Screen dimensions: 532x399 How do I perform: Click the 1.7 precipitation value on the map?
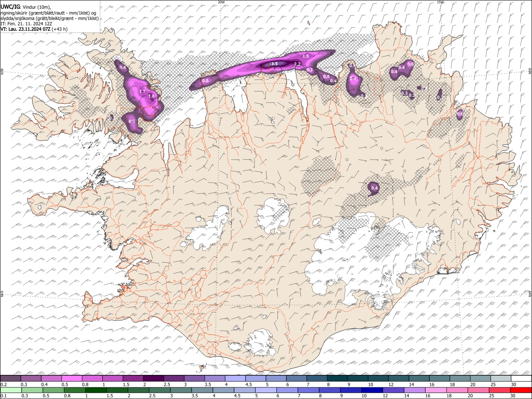(x=142, y=91)
